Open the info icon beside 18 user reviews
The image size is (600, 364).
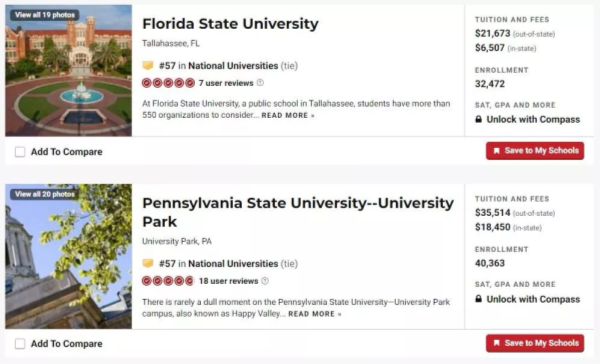[x=265, y=281]
